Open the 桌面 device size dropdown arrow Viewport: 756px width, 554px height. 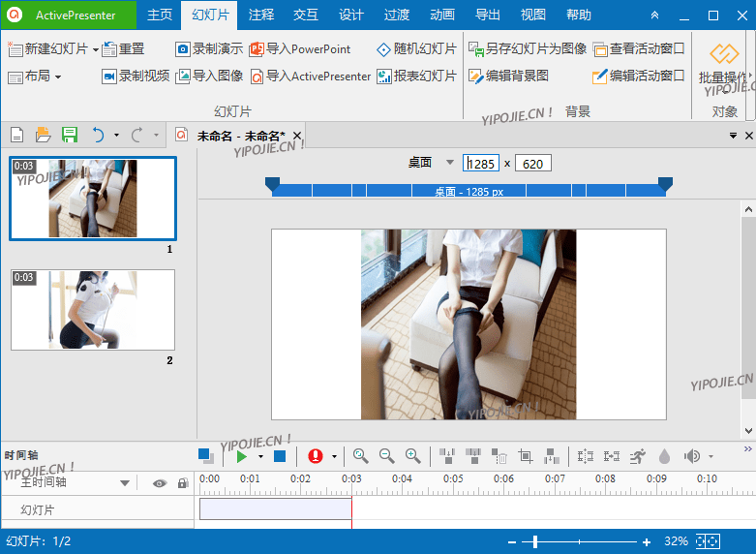(x=449, y=163)
